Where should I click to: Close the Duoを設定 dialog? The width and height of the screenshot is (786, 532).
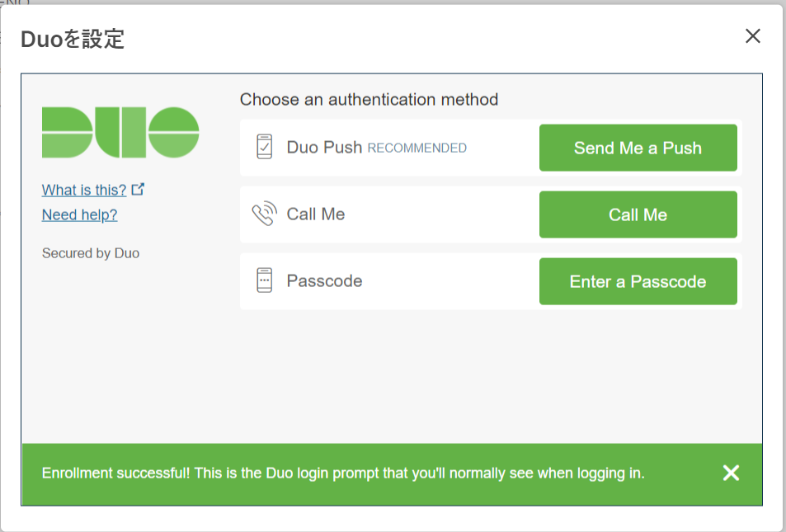(x=752, y=36)
